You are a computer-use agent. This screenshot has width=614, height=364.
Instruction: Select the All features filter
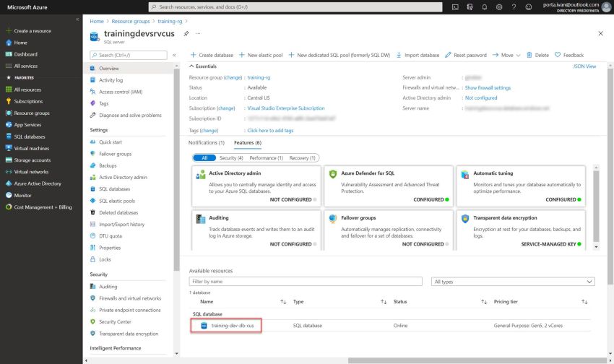(x=204, y=158)
